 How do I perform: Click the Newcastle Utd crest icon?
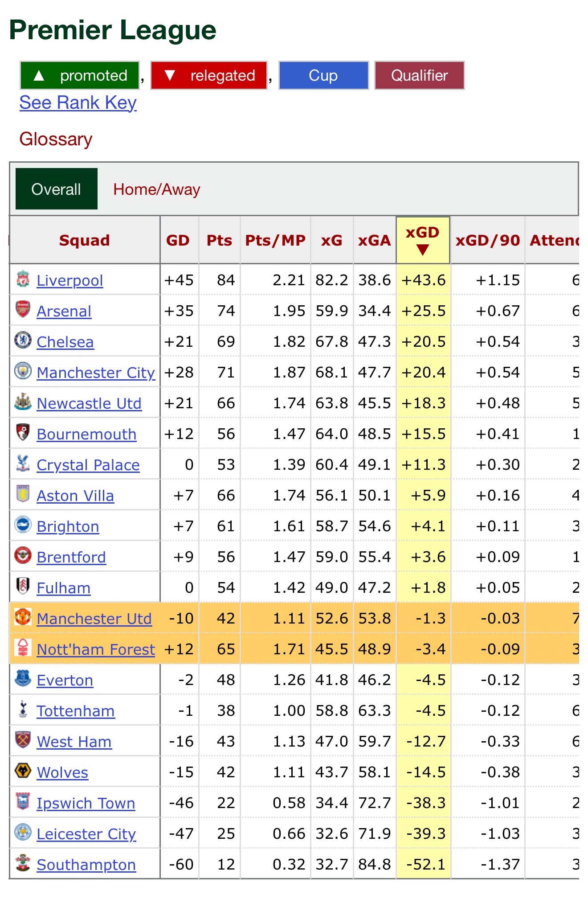[x=23, y=402]
